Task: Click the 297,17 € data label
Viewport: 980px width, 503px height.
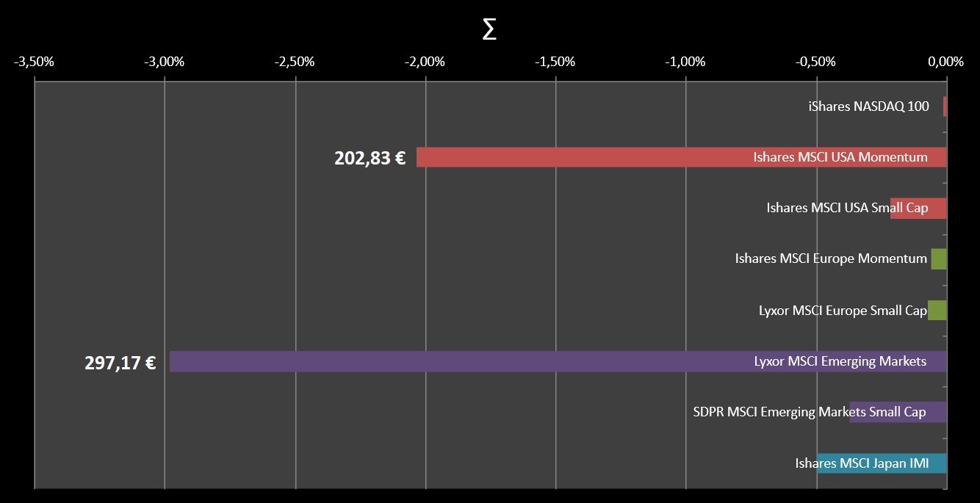Action: [x=120, y=362]
